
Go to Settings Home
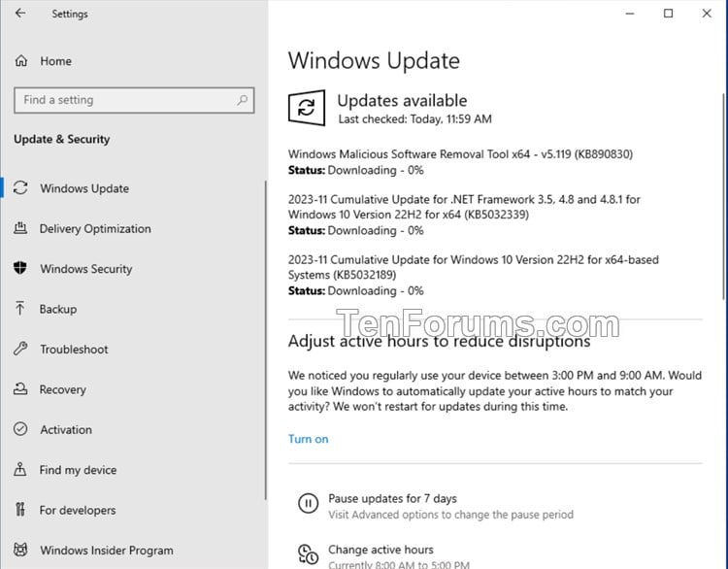(55, 61)
